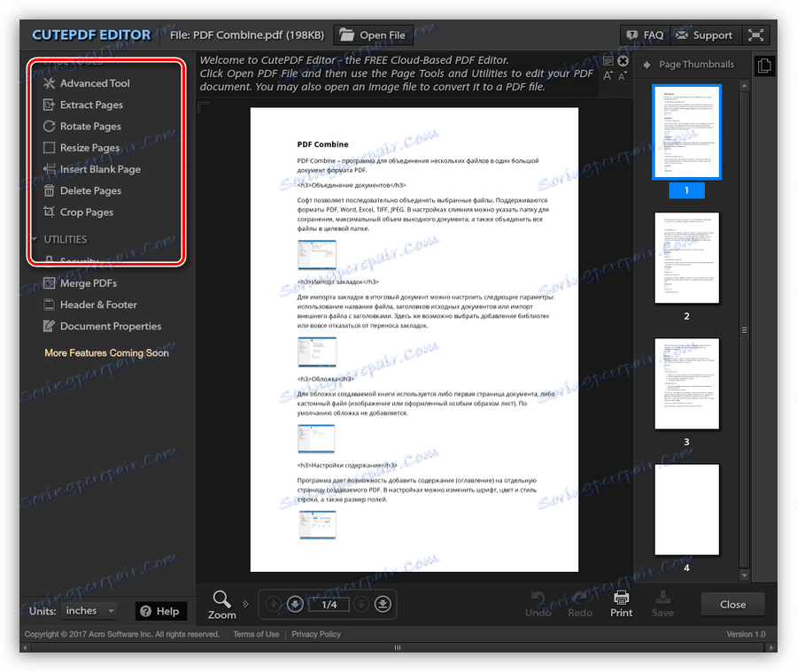The width and height of the screenshot is (797, 672).
Task: Collapse the Page Thumbnails panel
Action: point(647,65)
